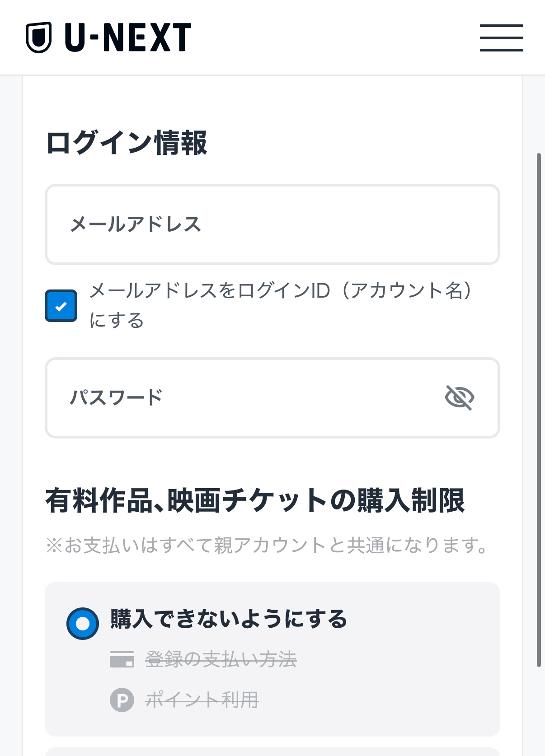Click the ログイン情報 heading
545x756 pixels.
tap(127, 143)
